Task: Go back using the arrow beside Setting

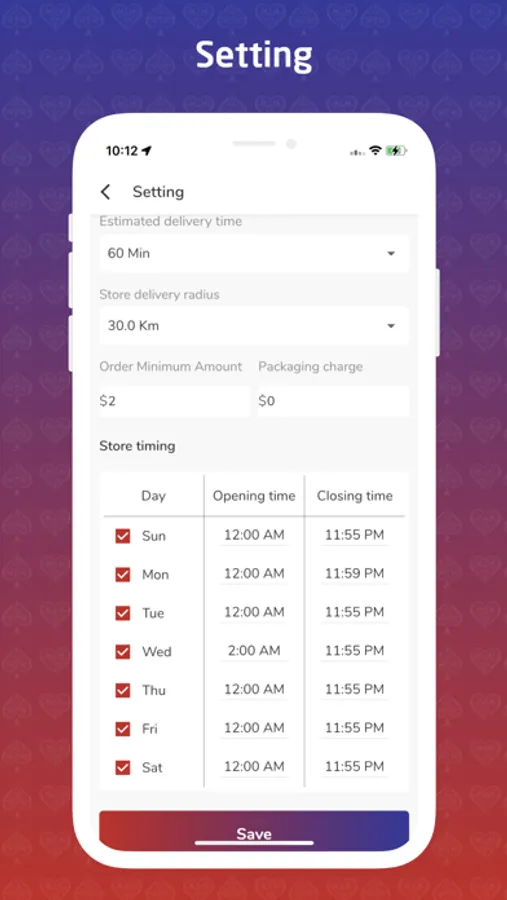Action: 105,192
